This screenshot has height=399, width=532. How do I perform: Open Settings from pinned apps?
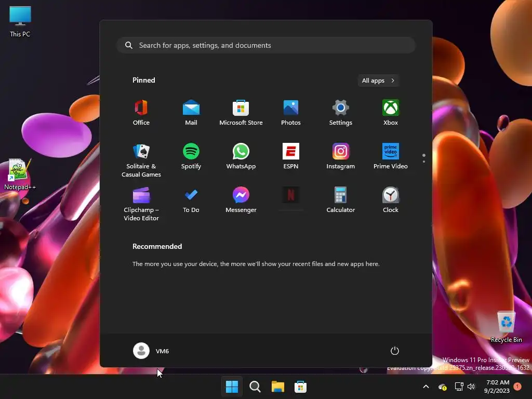point(341,113)
